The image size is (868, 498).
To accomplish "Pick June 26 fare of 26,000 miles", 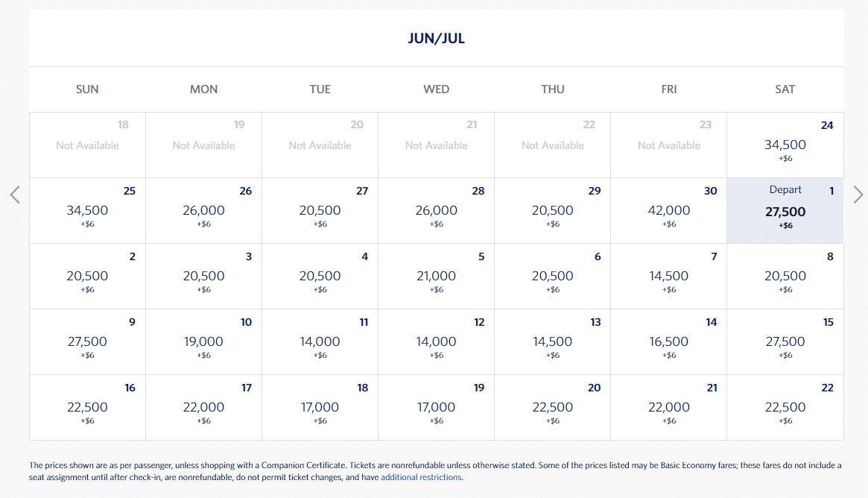I will [203, 211].
